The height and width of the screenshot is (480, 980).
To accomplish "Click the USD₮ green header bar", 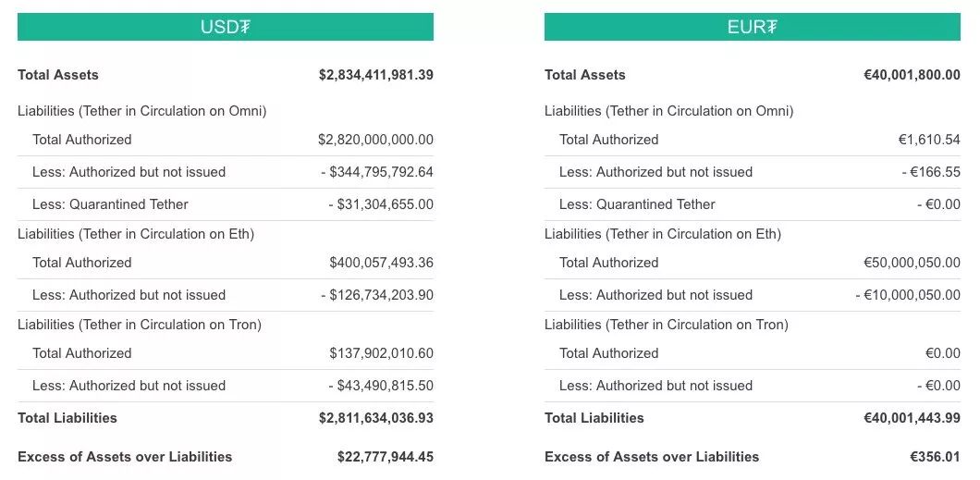I will 225,27.
